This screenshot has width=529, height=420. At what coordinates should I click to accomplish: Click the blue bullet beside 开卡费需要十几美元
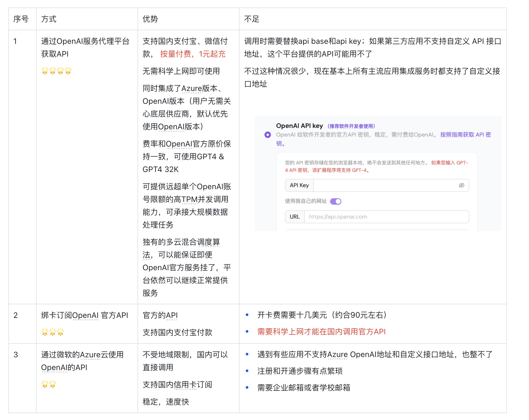247,315
